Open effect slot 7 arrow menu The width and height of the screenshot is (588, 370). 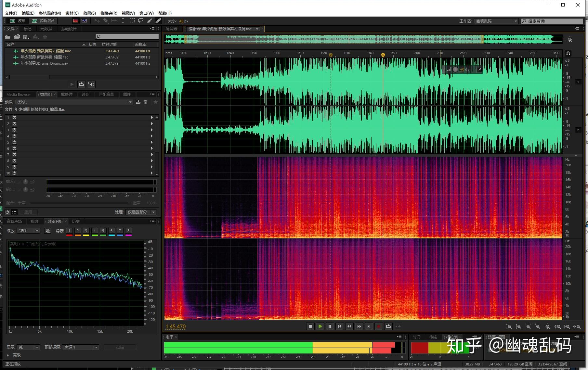[x=152, y=155]
